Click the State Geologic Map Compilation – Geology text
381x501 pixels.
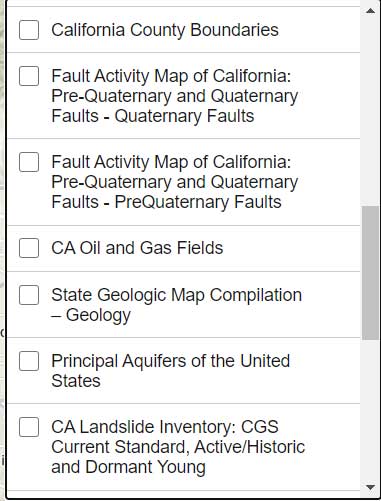coord(177,305)
